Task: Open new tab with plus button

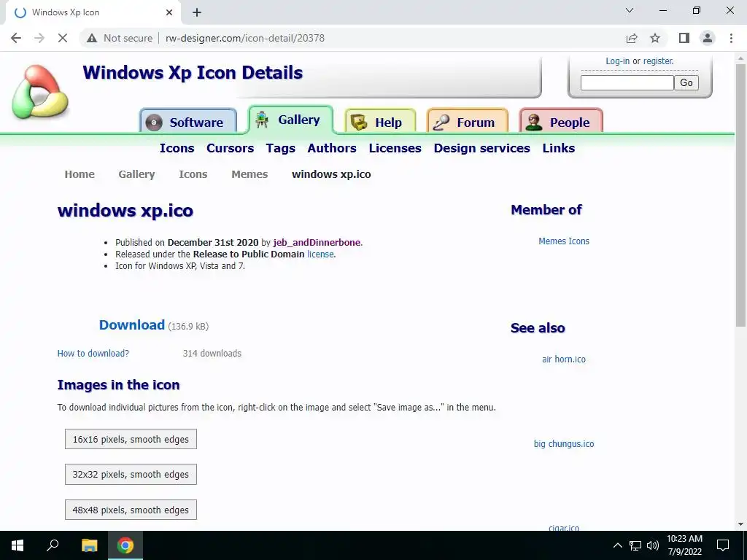Action: click(x=197, y=12)
